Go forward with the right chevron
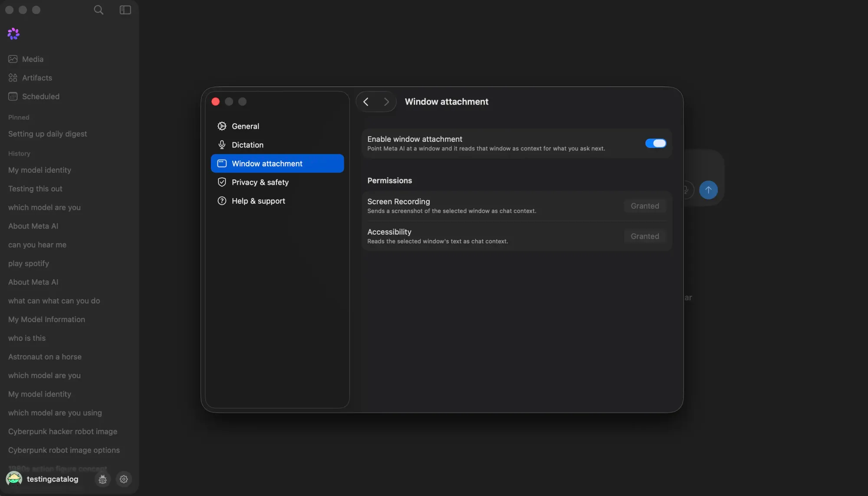This screenshot has width=868, height=496. tap(386, 102)
